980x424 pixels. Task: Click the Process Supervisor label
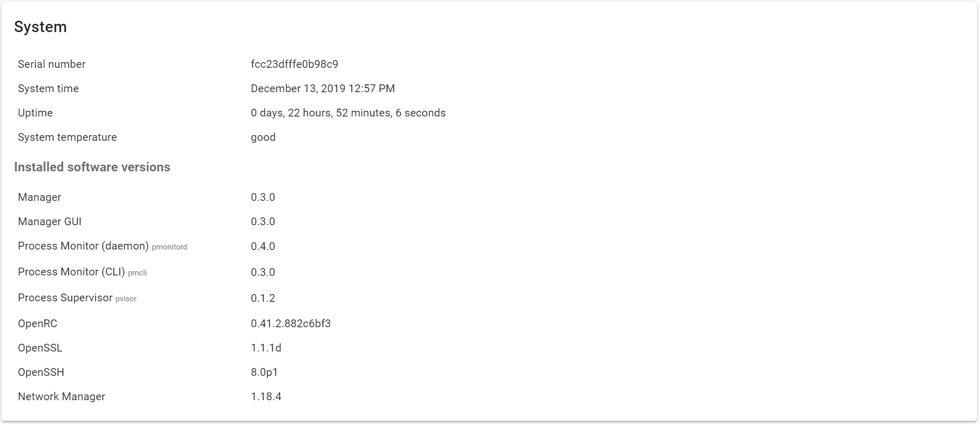[65, 298]
